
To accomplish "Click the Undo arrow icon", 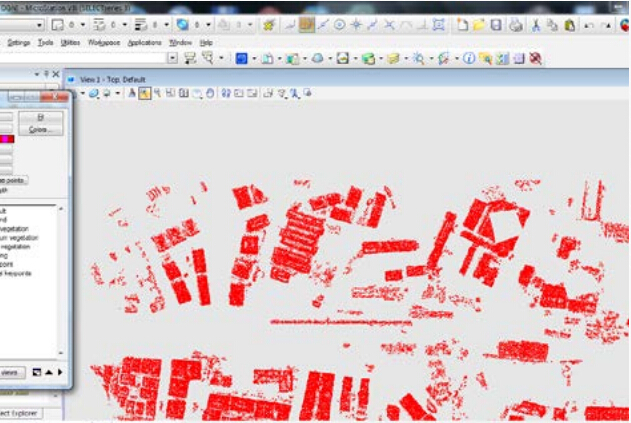I will pyautogui.click(x=589, y=24).
